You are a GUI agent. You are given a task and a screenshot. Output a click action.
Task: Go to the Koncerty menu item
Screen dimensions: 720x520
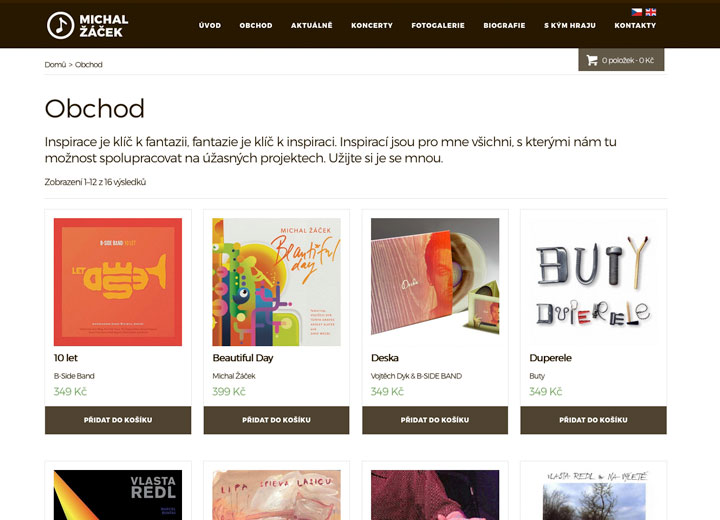[372, 25]
